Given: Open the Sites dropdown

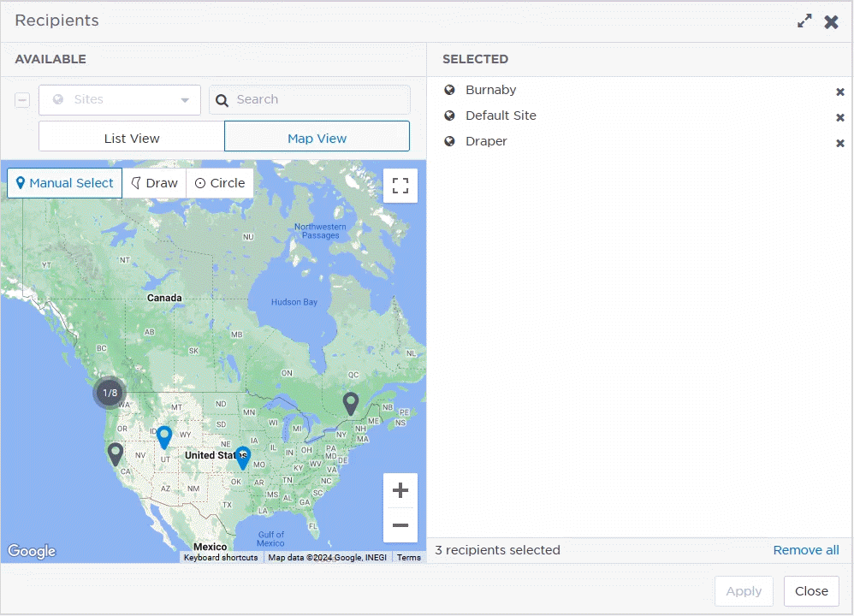Looking at the screenshot, I should tap(120, 99).
